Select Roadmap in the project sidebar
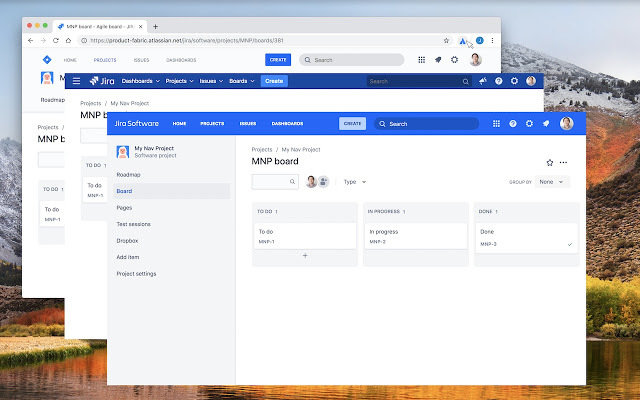 point(171,175)
